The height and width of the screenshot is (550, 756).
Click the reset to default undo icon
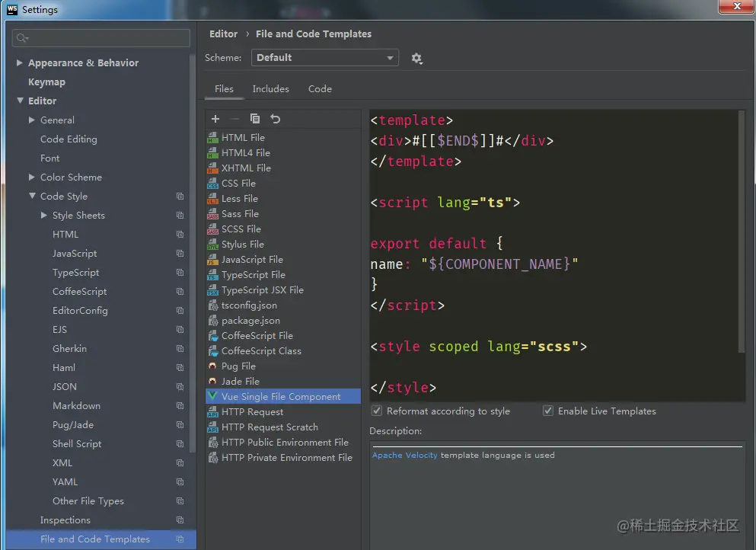[x=276, y=119]
